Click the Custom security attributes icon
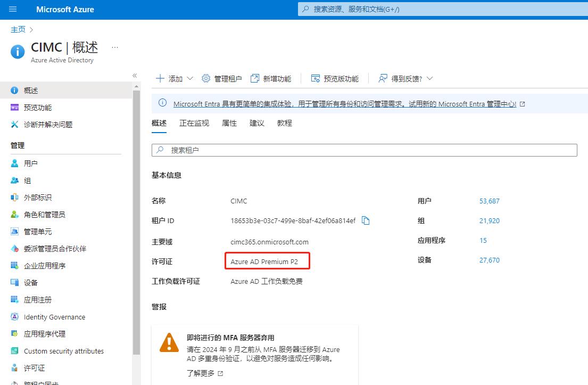The height and width of the screenshot is (385, 588). coord(14,351)
